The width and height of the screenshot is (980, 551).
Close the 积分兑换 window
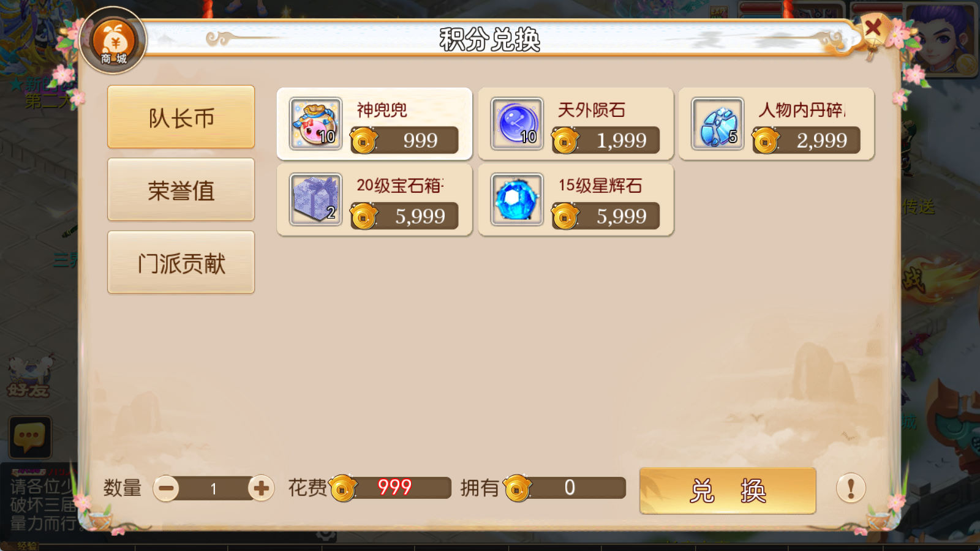(x=873, y=28)
